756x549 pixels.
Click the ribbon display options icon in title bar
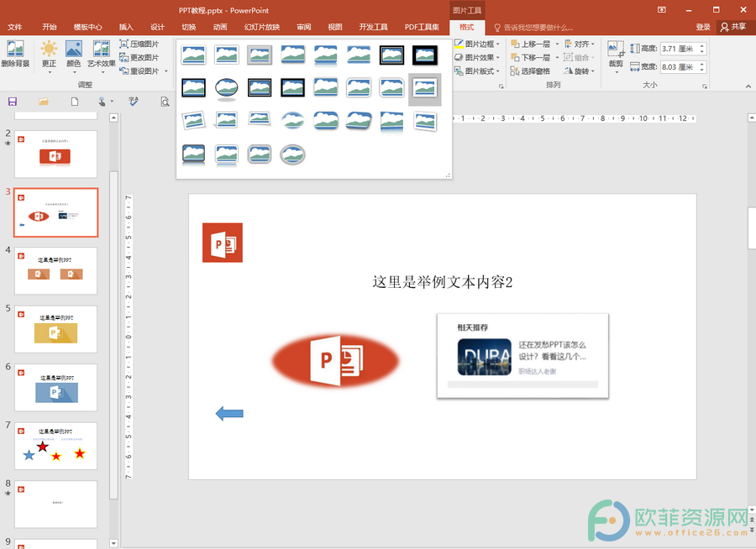(662, 9)
